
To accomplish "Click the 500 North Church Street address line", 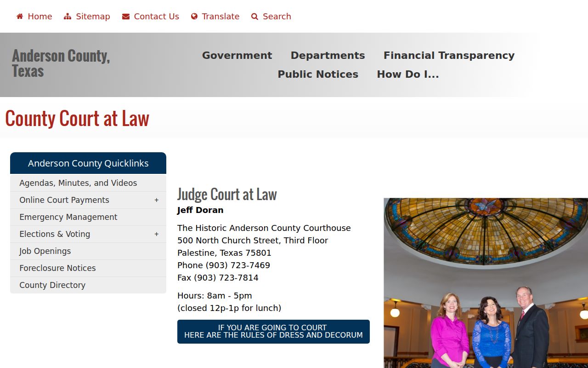I will 253,241.
